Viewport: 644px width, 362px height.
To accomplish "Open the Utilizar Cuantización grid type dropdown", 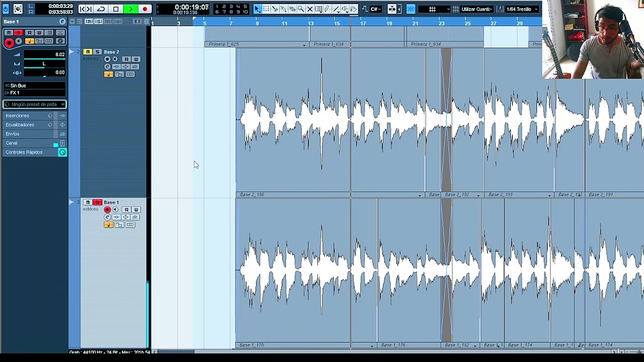I will coord(476,9).
